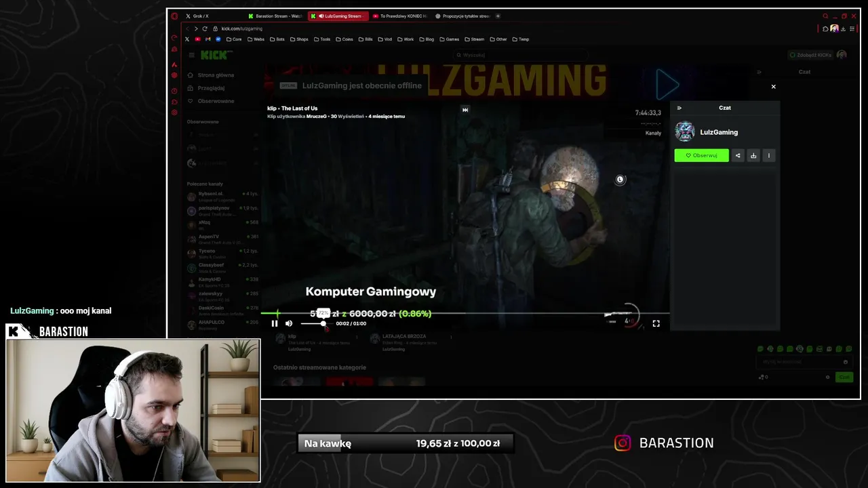Open LulzGaming channel name link
The height and width of the screenshot is (488, 868).
(719, 132)
